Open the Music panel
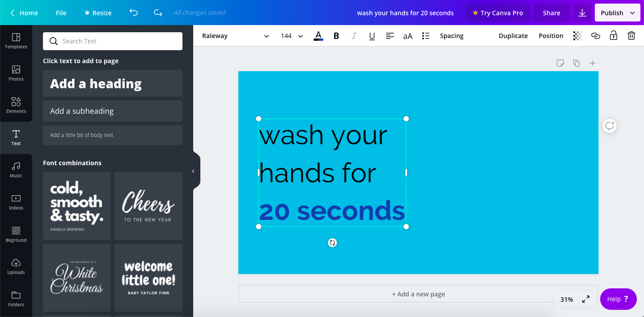The image size is (644, 317). pos(16,170)
